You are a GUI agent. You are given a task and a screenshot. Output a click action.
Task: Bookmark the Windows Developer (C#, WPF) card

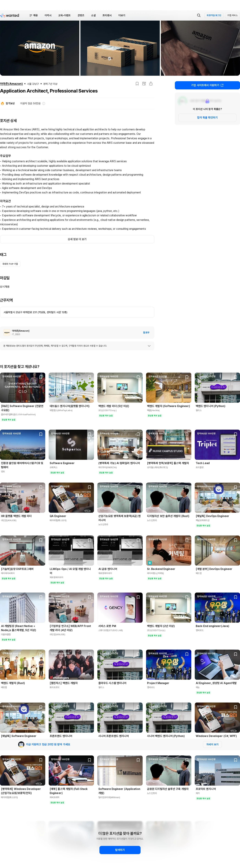point(236,707)
